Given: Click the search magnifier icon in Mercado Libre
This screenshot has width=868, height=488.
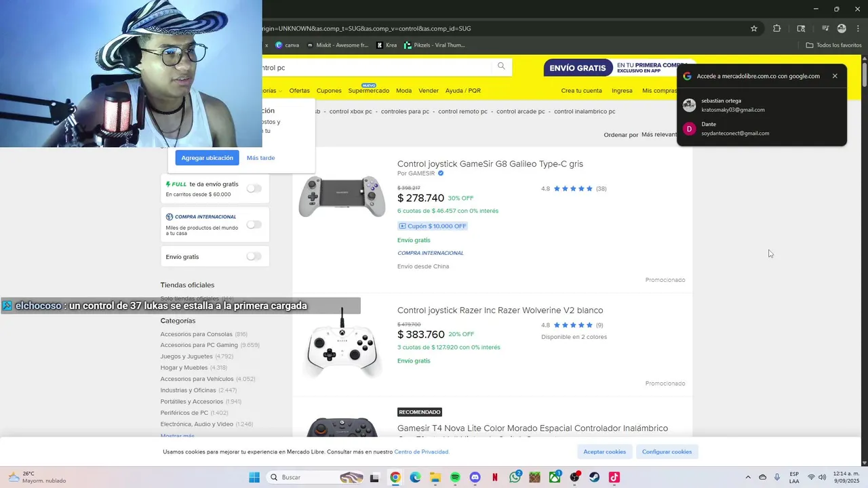Looking at the screenshot, I should (x=501, y=66).
